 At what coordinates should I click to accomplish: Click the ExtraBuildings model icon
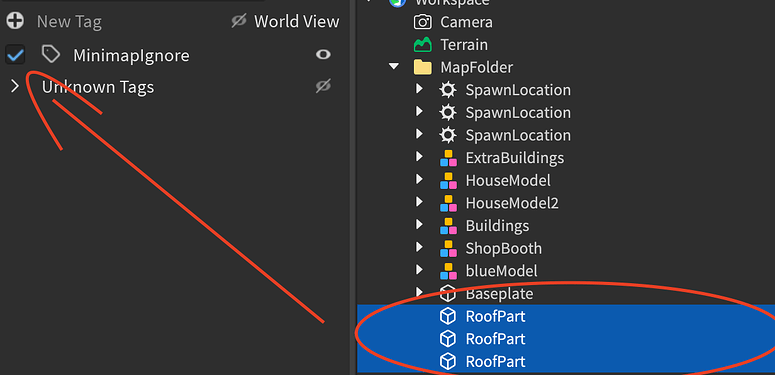(448, 158)
